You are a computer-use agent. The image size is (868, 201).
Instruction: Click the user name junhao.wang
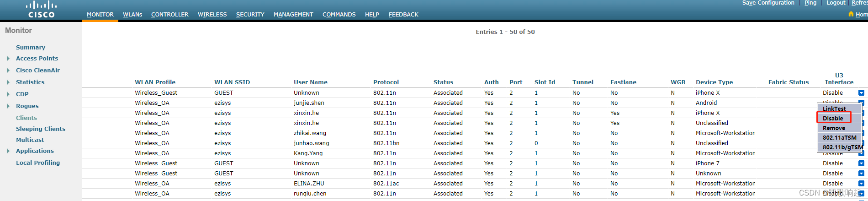pyautogui.click(x=311, y=143)
